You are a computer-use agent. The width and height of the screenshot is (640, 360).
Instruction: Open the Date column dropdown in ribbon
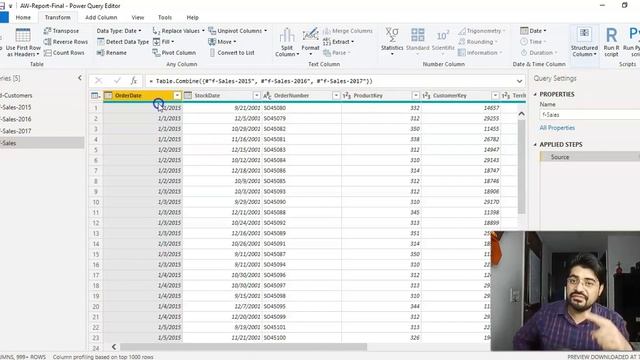(533, 31)
